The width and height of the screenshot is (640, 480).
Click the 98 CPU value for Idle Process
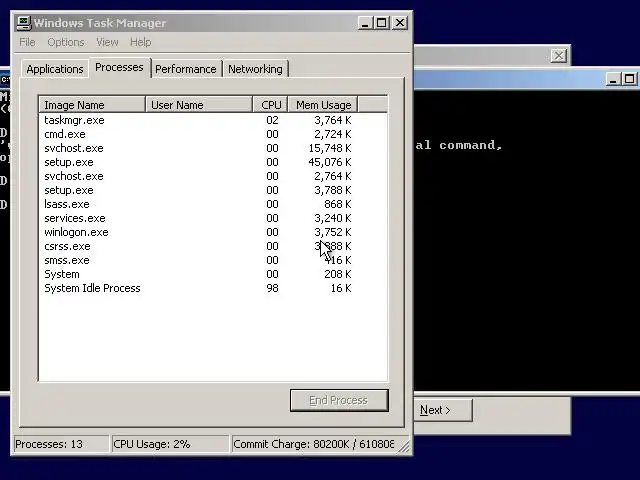(x=272, y=288)
